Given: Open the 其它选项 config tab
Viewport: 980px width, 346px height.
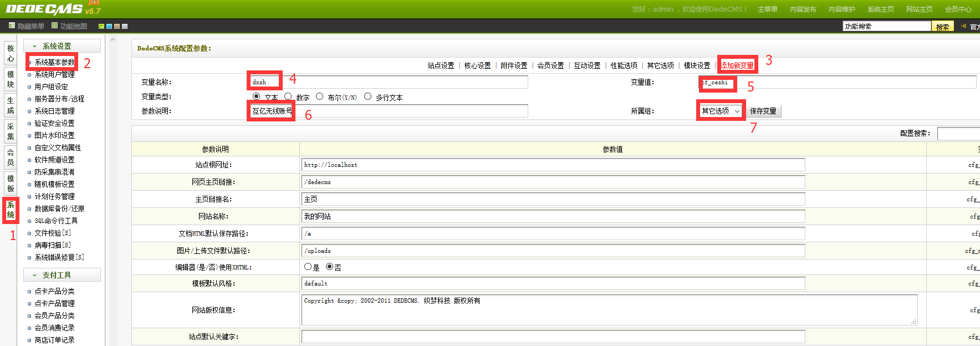Looking at the screenshot, I should coord(660,65).
